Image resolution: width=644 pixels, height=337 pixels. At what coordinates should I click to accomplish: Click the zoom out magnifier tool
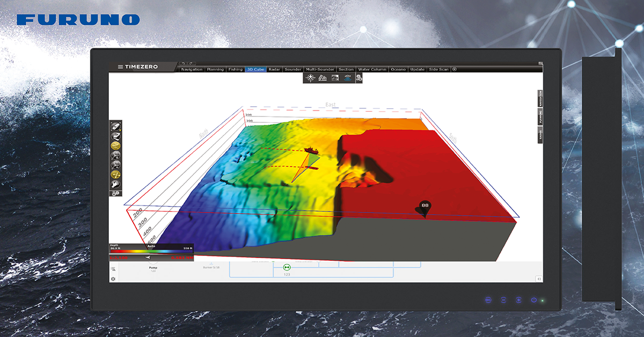coord(115,165)
